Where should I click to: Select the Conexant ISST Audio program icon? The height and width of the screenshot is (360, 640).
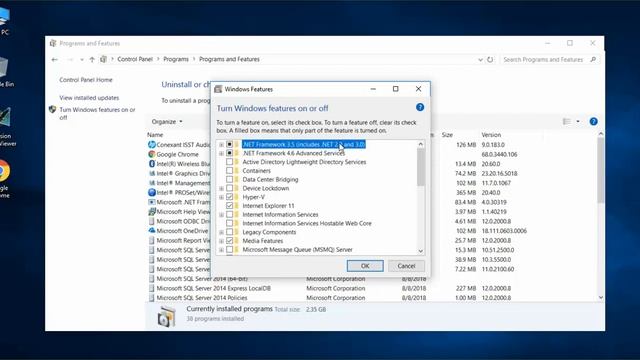click(x=152, y=144)
